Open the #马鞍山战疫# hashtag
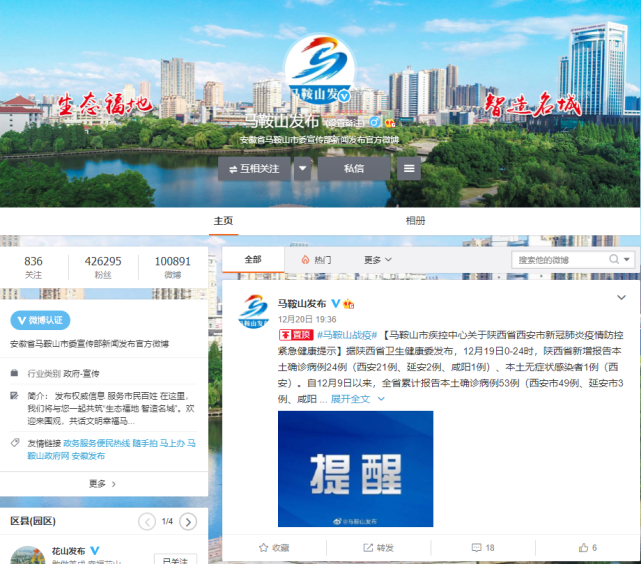This screenshot has height=564, width=641. coord(347,335)
